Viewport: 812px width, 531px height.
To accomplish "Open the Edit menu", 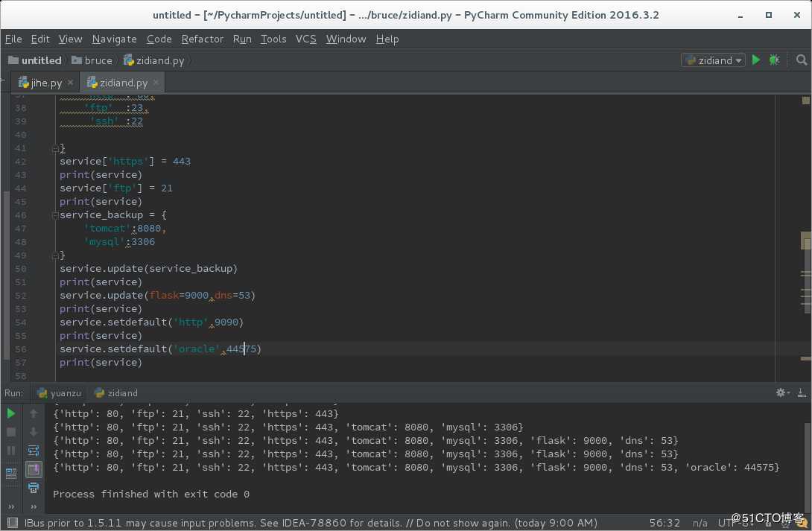I will pos(40,39).
